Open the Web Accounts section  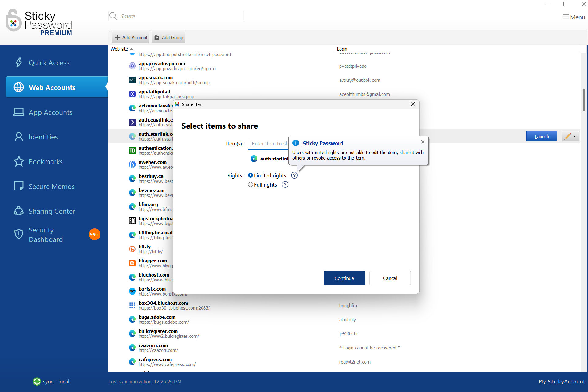pyautogui.click(x=52, y=88)
